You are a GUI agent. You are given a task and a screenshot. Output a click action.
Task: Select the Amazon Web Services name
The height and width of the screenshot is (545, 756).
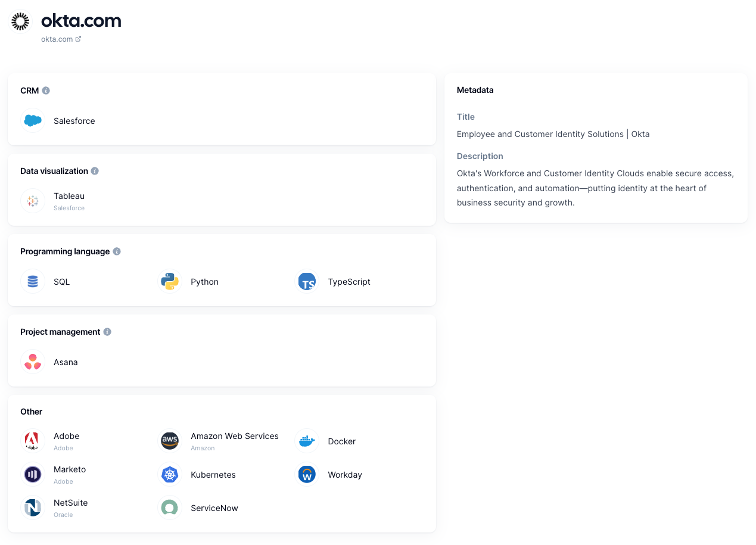[x=235, y=436]
